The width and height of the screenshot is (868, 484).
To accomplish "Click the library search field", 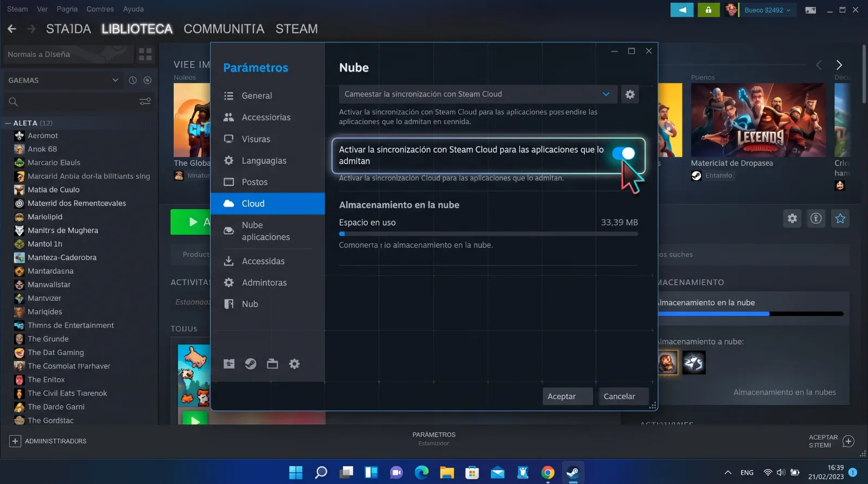I will pyautogui.click(x=71, y=102).
